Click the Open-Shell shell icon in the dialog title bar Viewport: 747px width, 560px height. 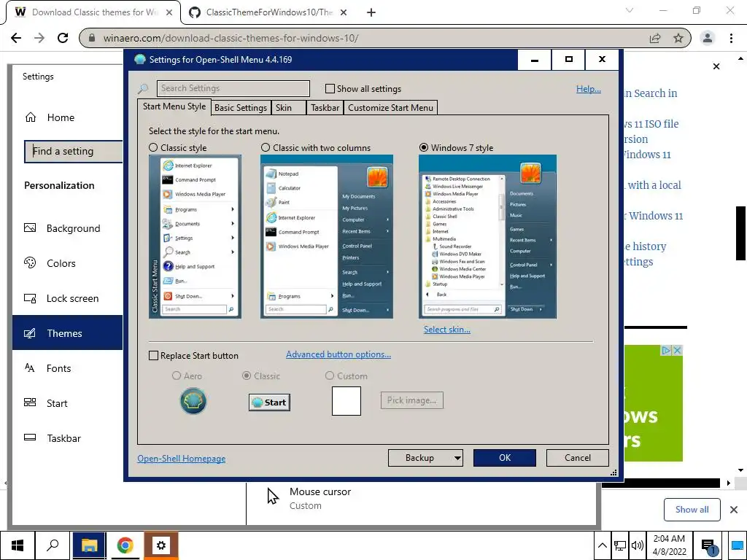pos(139,60)
